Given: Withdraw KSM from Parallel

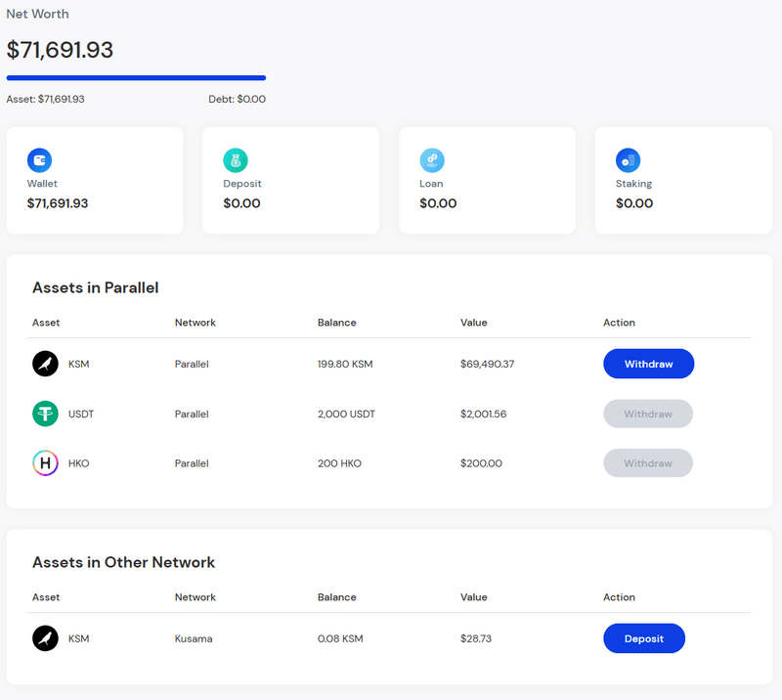Looking at the screenshot, I should pos(648,364).
